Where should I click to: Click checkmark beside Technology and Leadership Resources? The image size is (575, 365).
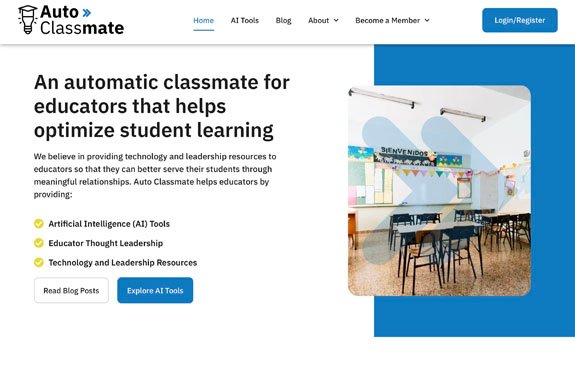pyautogui.click(x=39, y=262)
